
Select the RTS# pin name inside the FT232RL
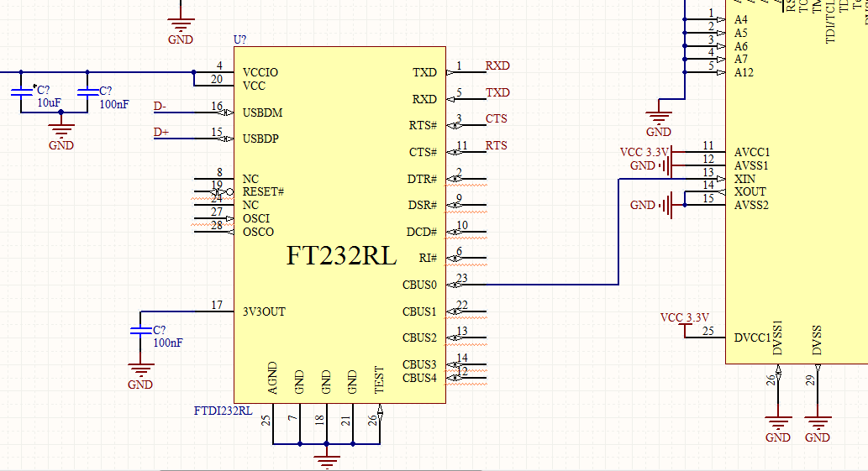point(423,125)
